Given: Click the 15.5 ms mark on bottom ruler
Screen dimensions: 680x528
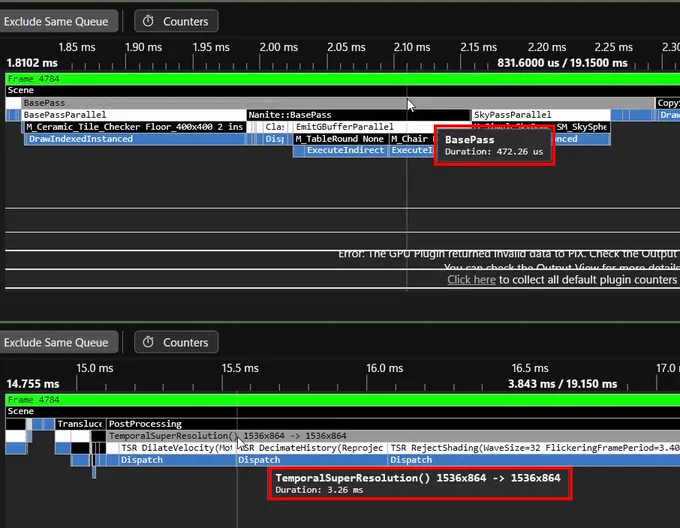Looking at the screenshot, I should tap(240, 368).
